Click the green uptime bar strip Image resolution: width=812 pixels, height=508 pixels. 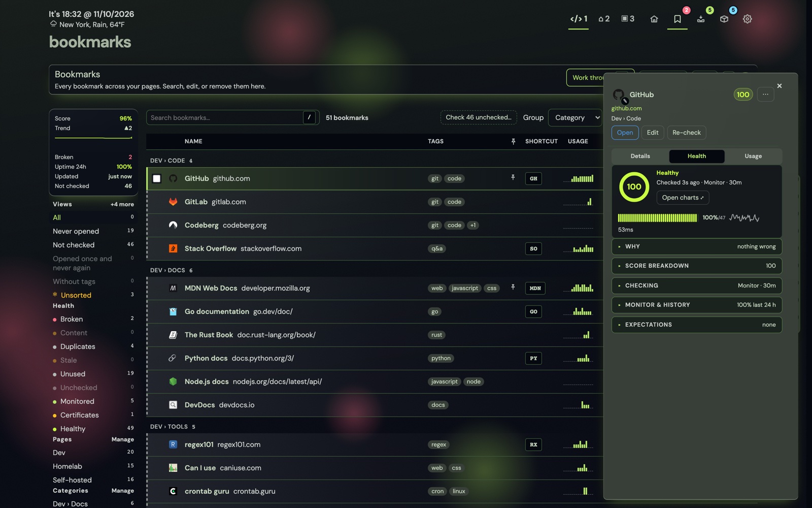tap(657, 218)
